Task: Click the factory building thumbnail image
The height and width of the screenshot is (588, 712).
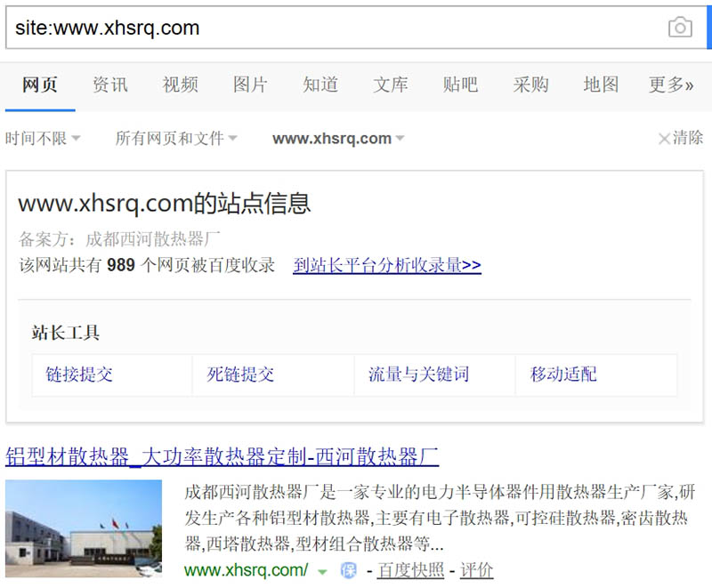Action: (x=84, y=528)
